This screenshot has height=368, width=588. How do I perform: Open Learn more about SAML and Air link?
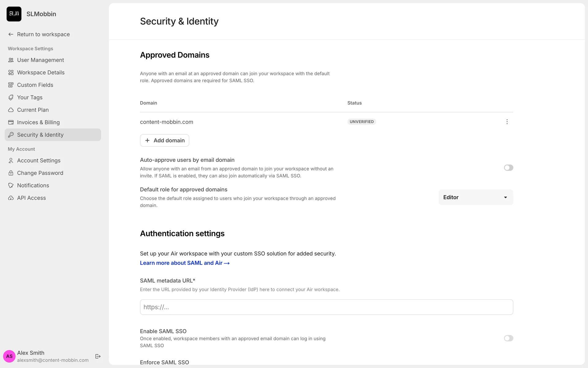click(185, 263)
